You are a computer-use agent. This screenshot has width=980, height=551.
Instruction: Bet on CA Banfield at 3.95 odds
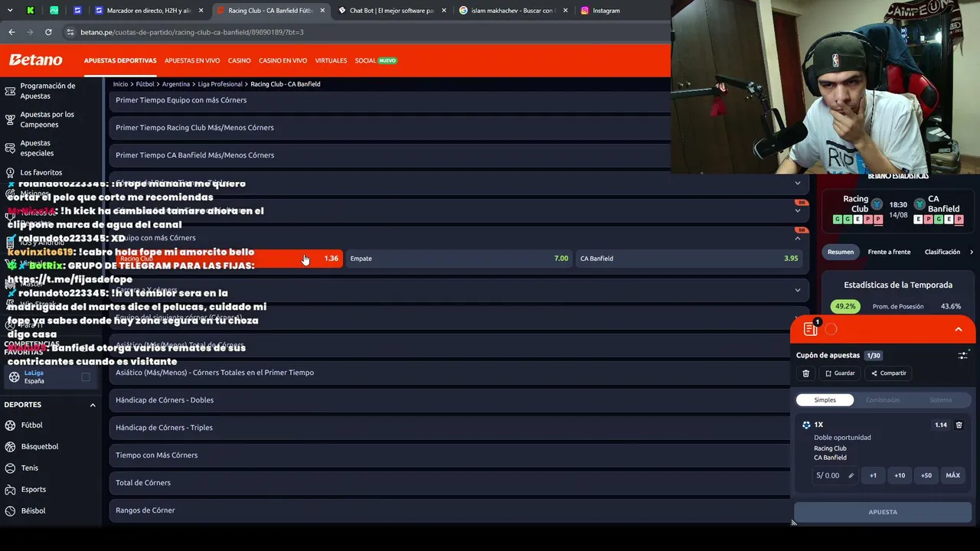(x=689, y=259)
